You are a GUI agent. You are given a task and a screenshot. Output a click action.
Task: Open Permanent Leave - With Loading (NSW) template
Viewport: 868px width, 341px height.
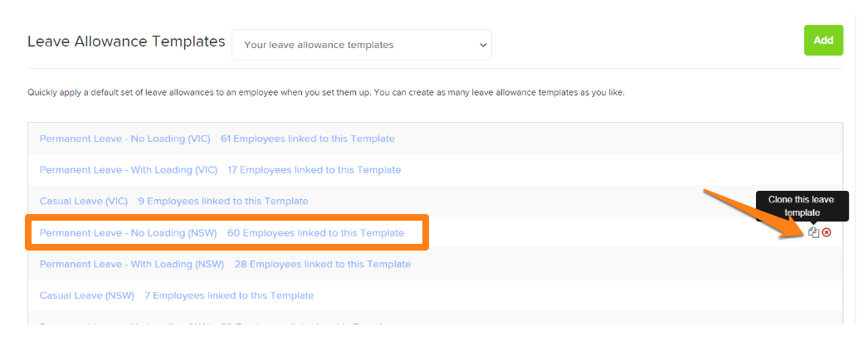[x=132, y=264]
